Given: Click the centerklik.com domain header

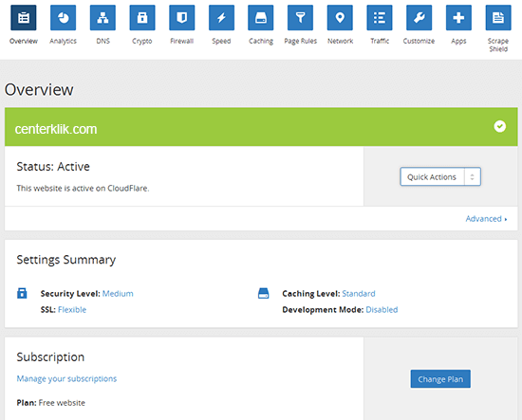Looking at the screenshot, I should 56,129.
